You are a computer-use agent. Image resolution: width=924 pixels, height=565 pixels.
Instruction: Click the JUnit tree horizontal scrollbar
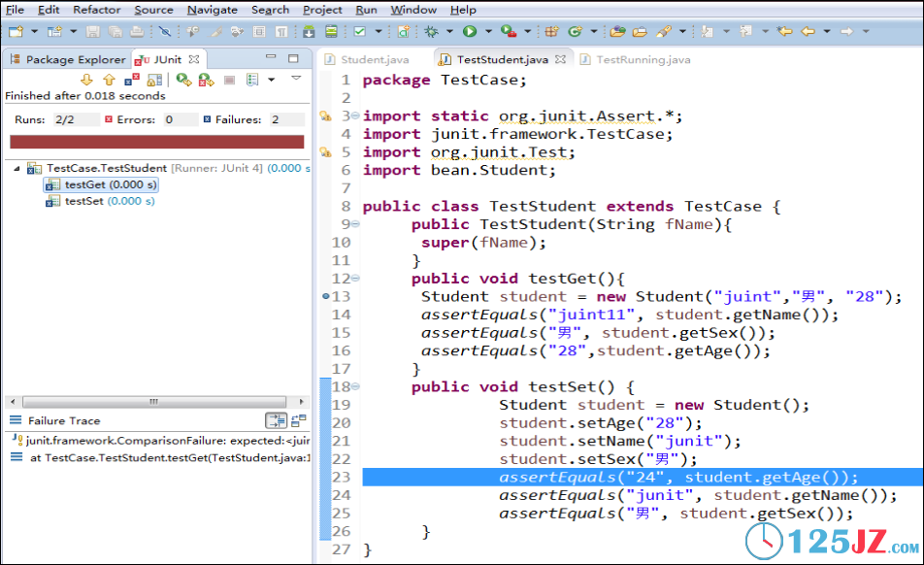(x=153, y=402)
